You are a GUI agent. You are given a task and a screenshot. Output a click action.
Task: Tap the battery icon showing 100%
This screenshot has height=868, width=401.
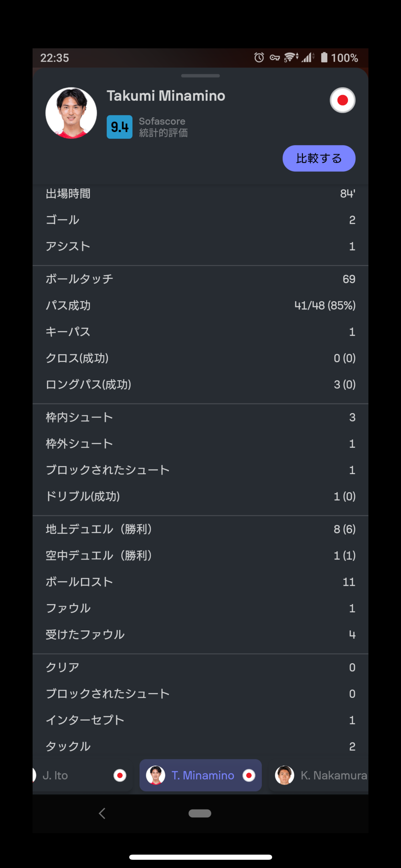pos(324,57)
